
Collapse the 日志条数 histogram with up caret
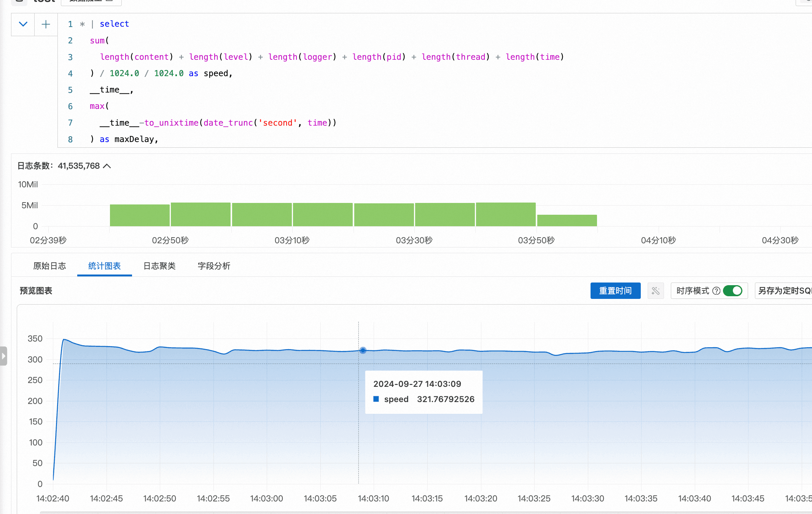107,166
